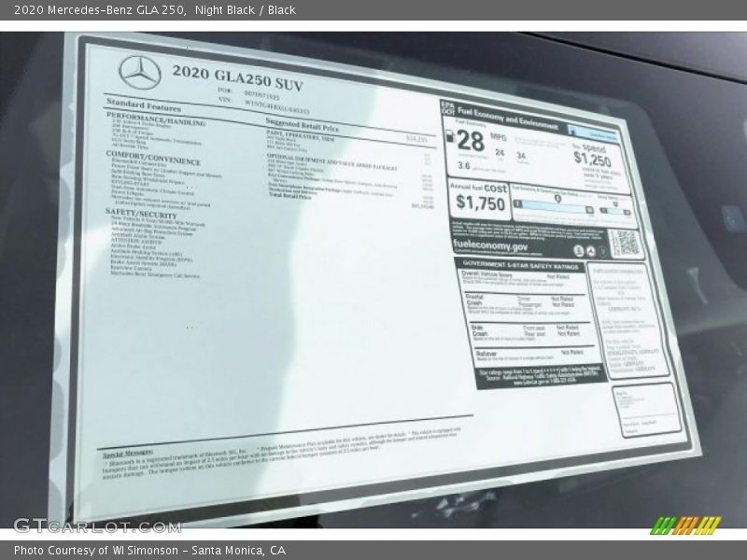Click the VIN number line
The height and width of the screenshot is (560, 747).
[264, 105]
